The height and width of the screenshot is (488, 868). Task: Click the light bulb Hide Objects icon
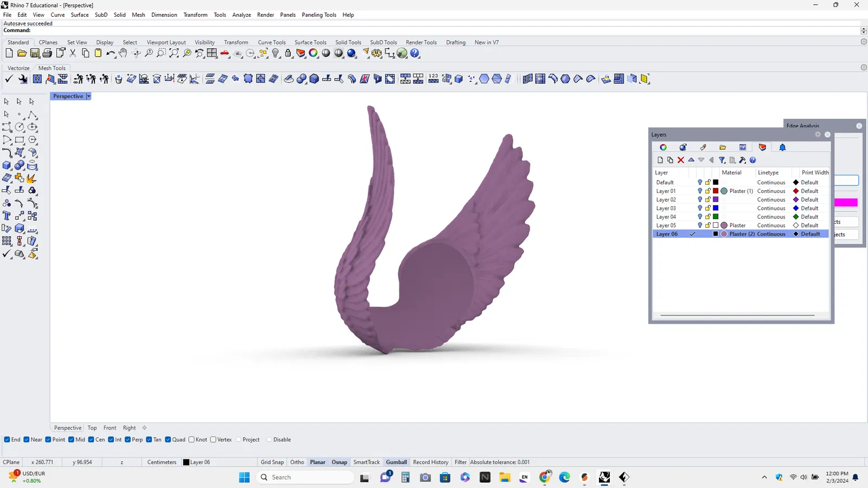[276, 53]
